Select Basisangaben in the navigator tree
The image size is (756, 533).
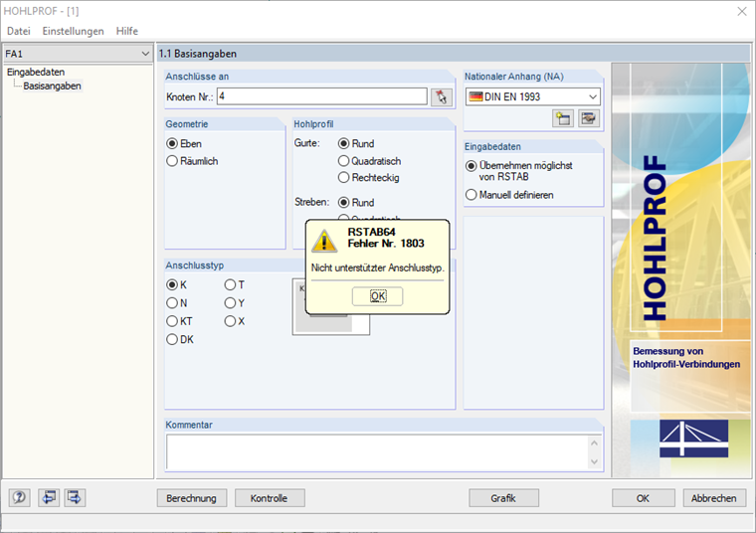tap(52, 86)
